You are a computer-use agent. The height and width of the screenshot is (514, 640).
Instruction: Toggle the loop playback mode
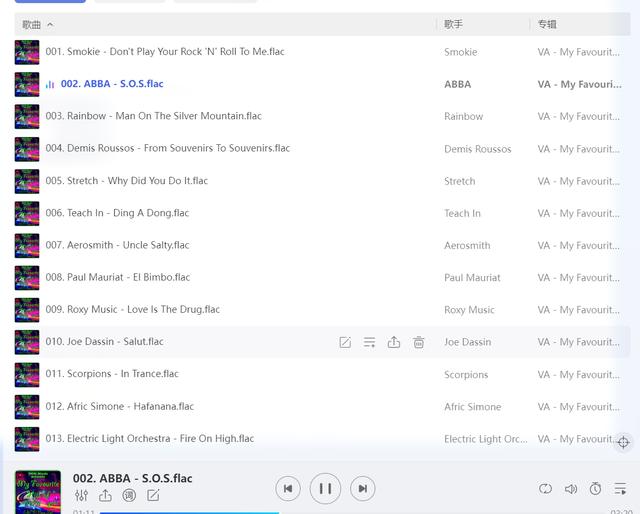click(545, 488)
